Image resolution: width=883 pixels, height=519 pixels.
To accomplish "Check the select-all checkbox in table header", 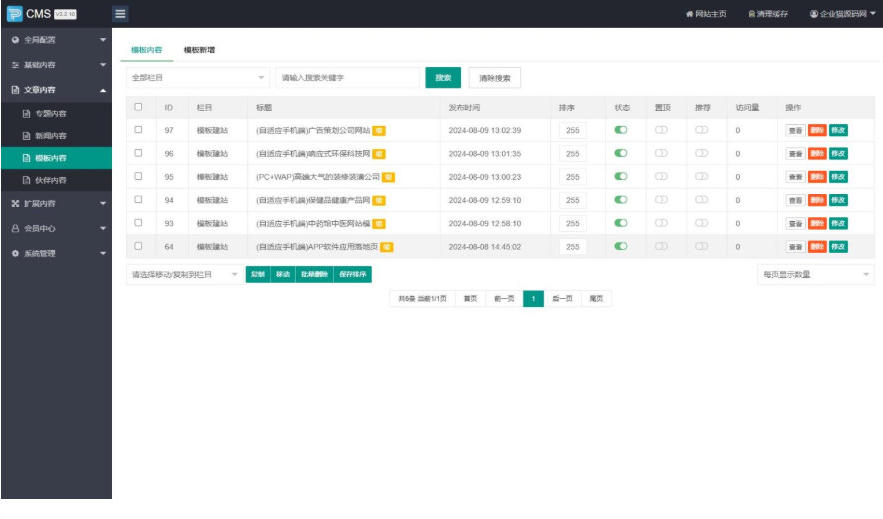I will point(138,107).
